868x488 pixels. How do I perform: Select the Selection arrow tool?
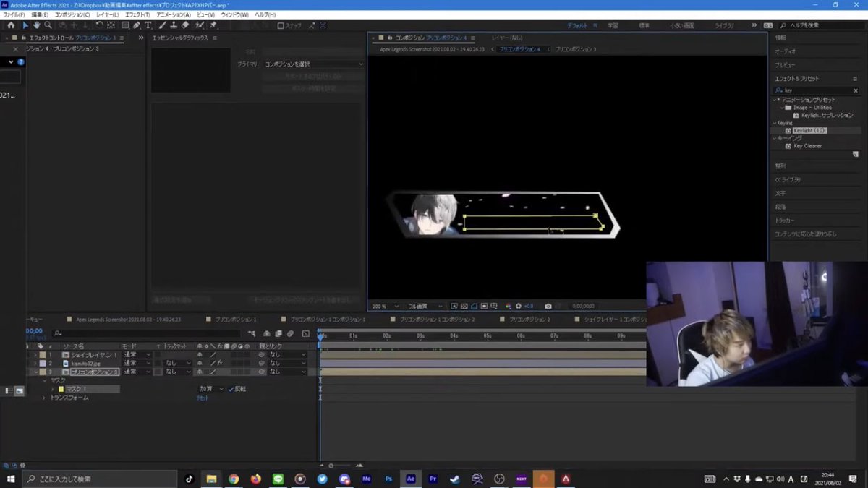coord(25,25)
